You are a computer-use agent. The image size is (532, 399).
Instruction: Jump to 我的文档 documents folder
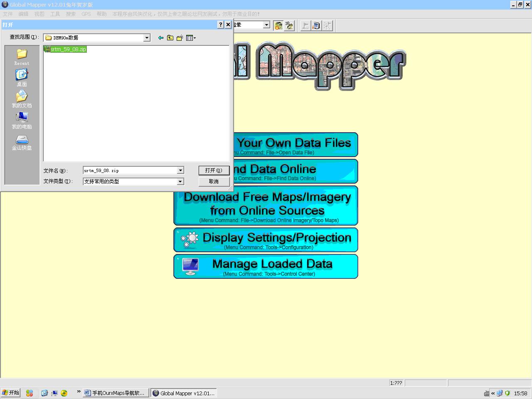point(22,99)
